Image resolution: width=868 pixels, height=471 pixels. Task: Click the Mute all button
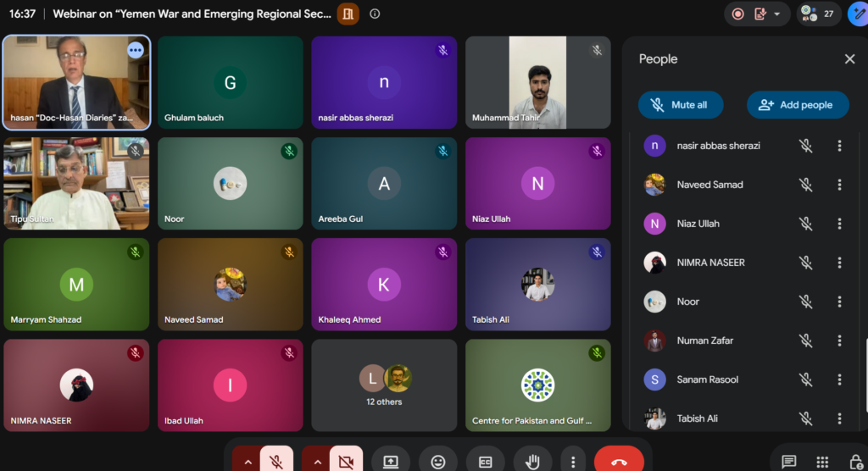[x=681, y=104]
